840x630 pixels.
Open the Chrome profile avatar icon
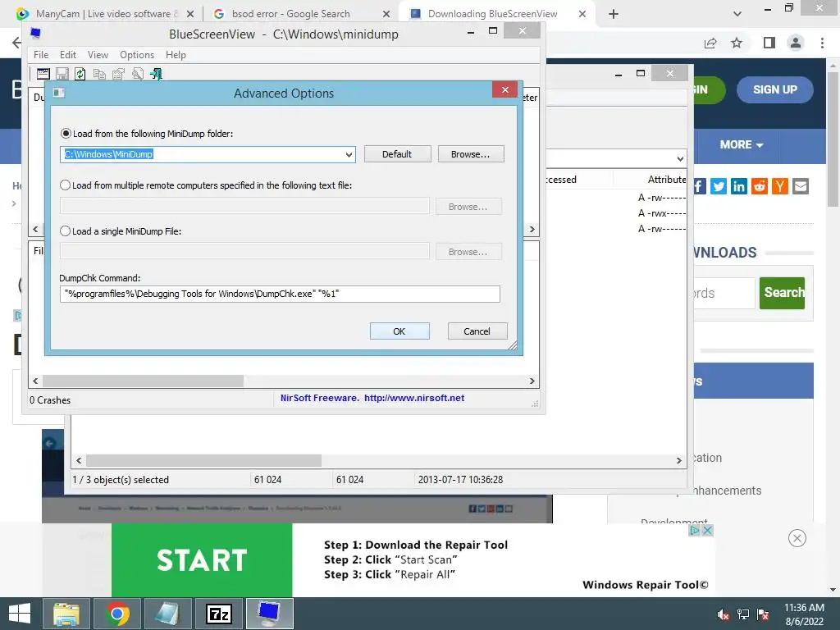coord(796,43)
